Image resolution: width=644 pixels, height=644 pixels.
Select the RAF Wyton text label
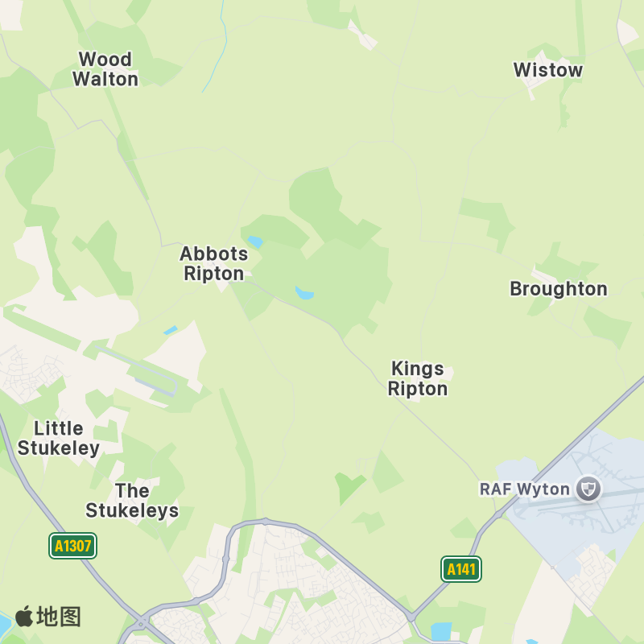(525, 489)
